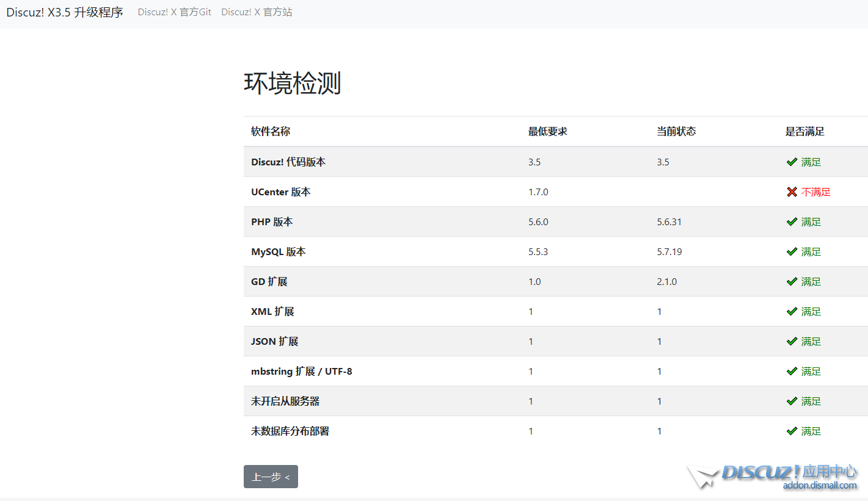Click the green checkmark in mbstring 扩展 row
The image size is (868, 501).
point(792,371)
